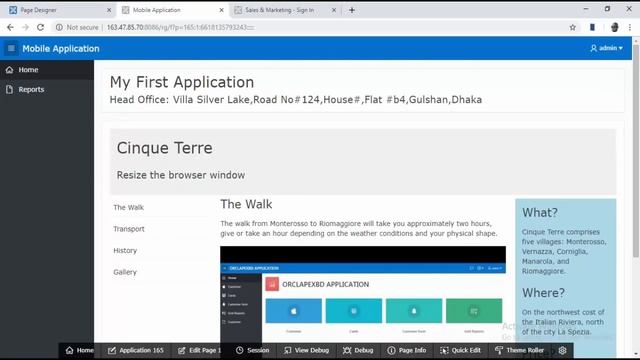The width and height of the screenshot is (640, 360).
Task: Activate Quick Edit in developer toolbar
Action: click(x=460, y=350)
